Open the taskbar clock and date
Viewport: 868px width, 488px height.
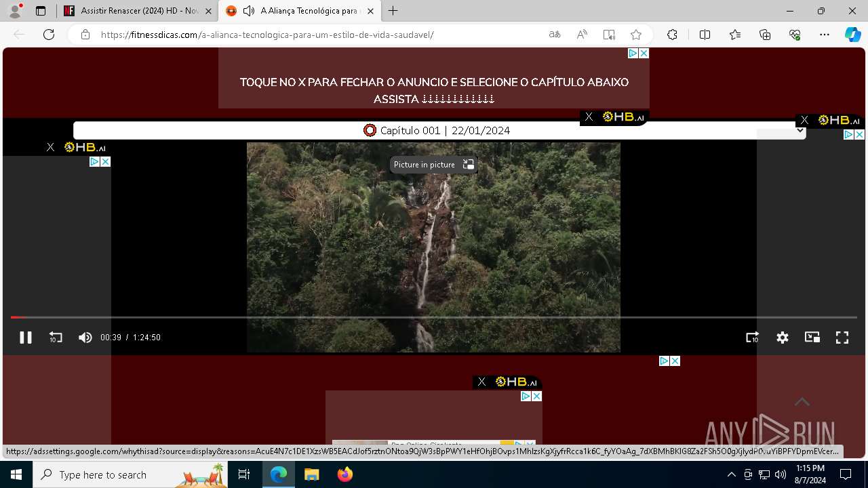point(810,474)
